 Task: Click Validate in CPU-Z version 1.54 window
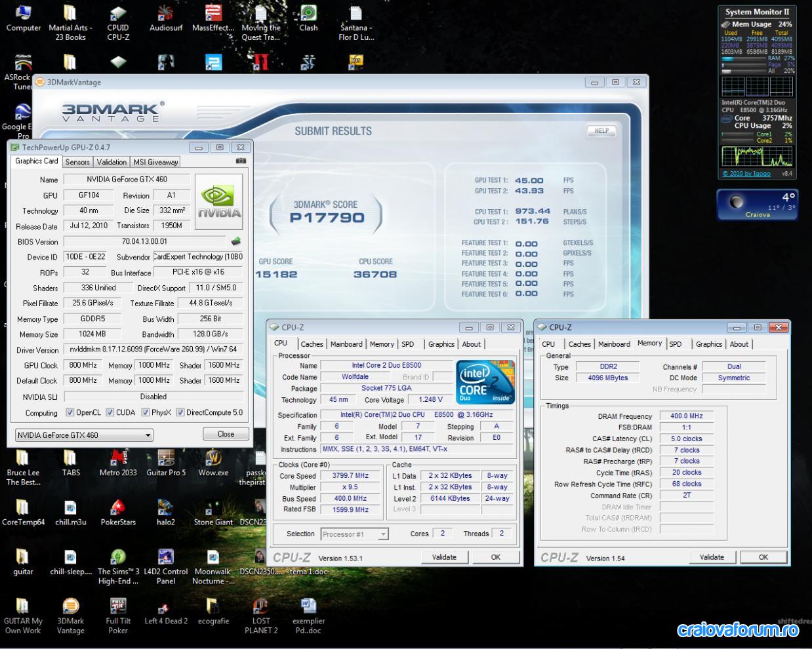pos(712,557)
